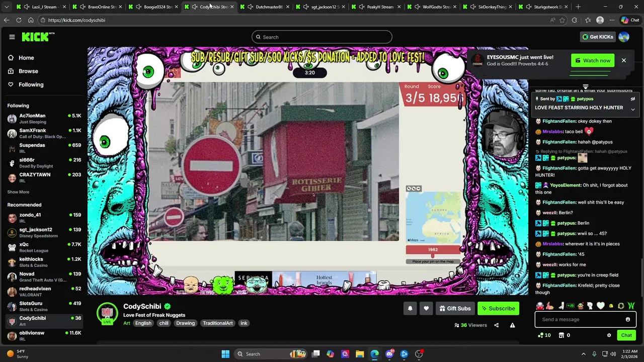Viewport: 644px width, 362px height.
Task: Open Windows Start menu
Action: (x=225, y=354)
